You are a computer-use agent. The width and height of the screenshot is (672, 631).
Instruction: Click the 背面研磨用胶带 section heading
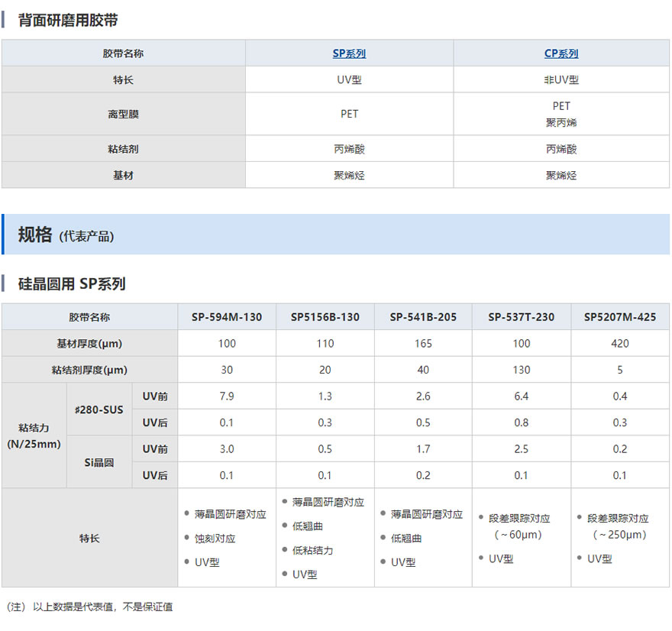click(x=68, y=21)
